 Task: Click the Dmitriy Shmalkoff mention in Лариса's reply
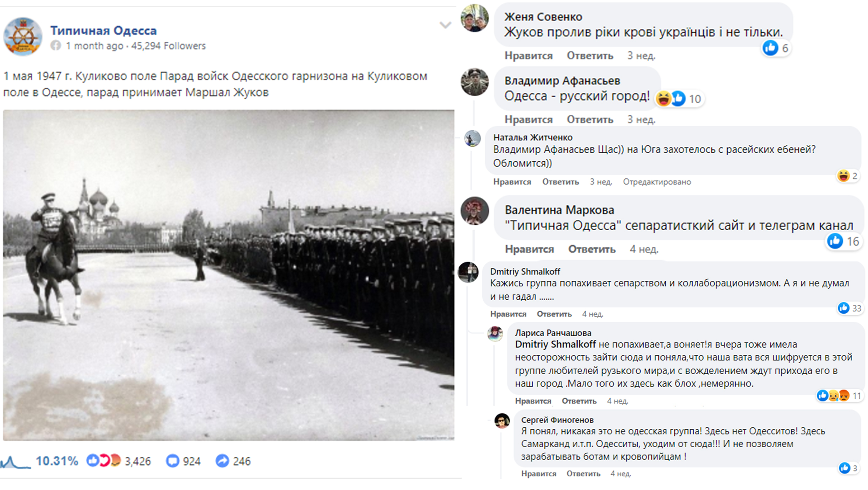click(555, 344)
